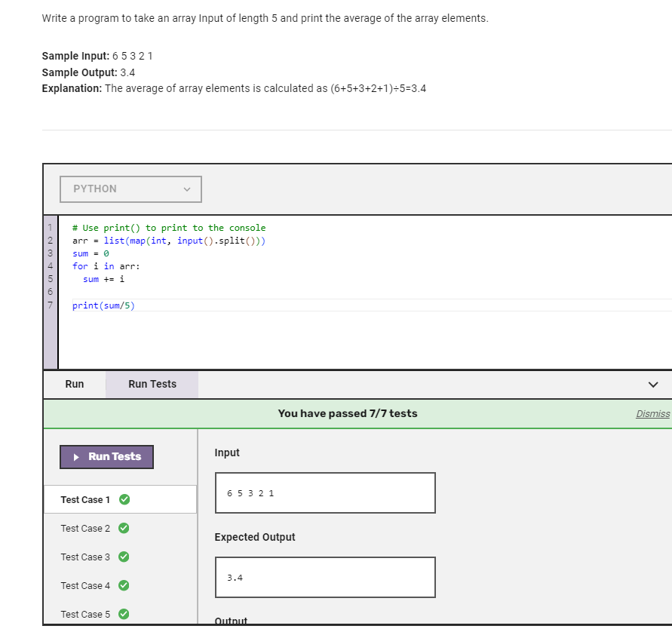Click the Expected Output box showing 3.4
The image size is (672, 632).
click(x=325, y=578)
